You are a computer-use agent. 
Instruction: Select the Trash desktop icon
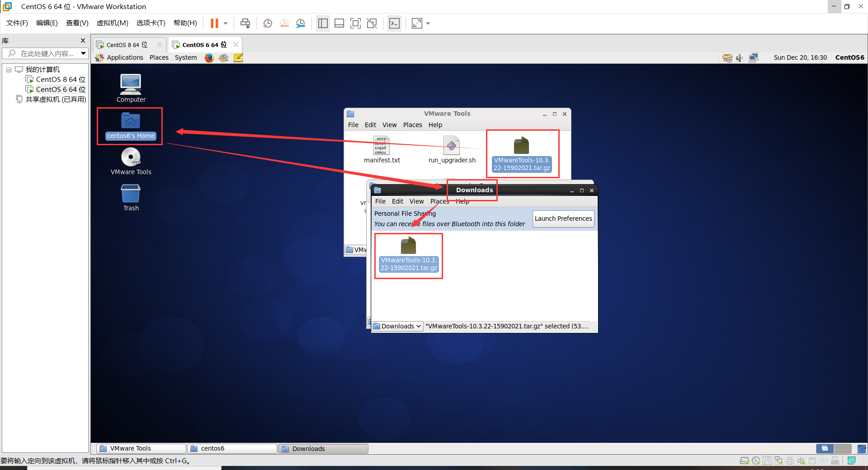131,198
